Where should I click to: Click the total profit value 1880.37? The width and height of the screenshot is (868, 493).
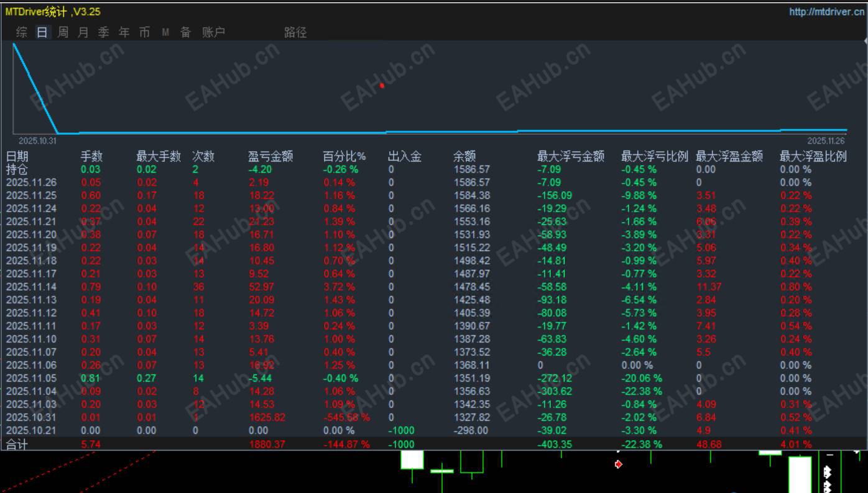pyautogui.click(x=267, y=444)
